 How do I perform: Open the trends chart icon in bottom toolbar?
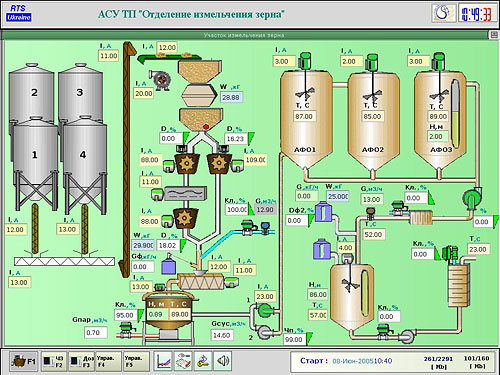point(163,361)
